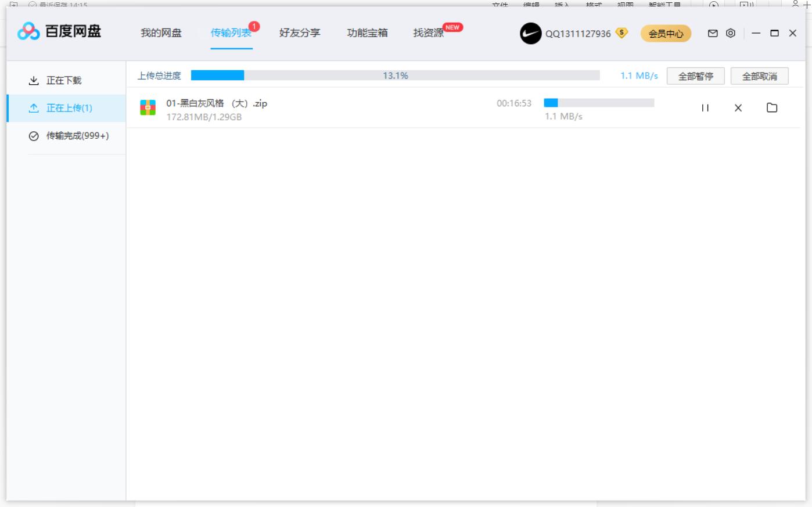
Task: Open 会员中心 membership center
Action: point(665,33)
